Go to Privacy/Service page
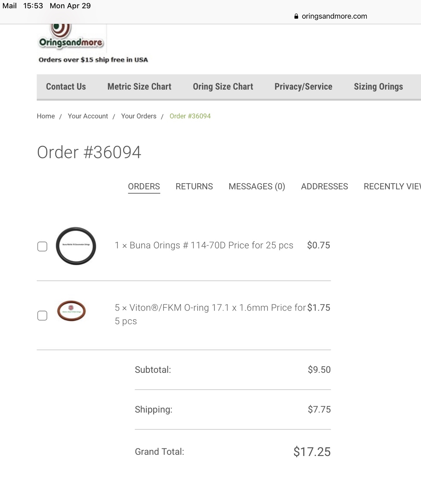The image size is (421, 504). (x=303, y=87)
